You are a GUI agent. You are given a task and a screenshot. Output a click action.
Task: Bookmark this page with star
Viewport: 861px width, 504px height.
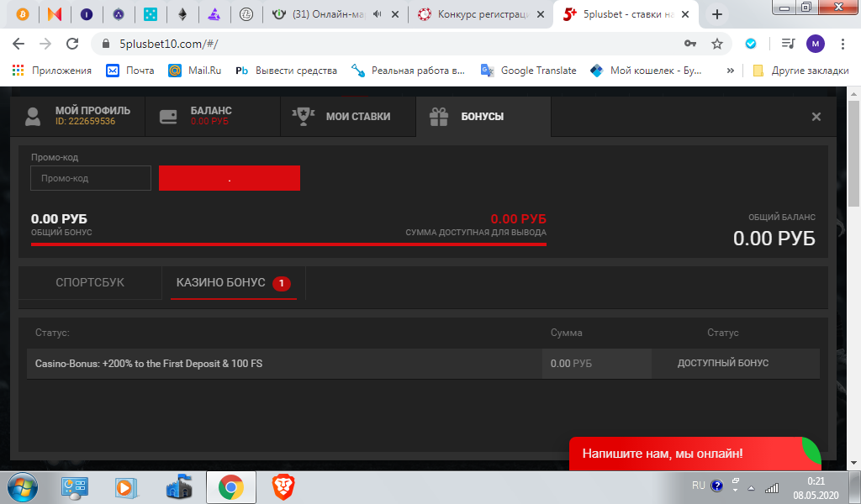tap(717, 44)
